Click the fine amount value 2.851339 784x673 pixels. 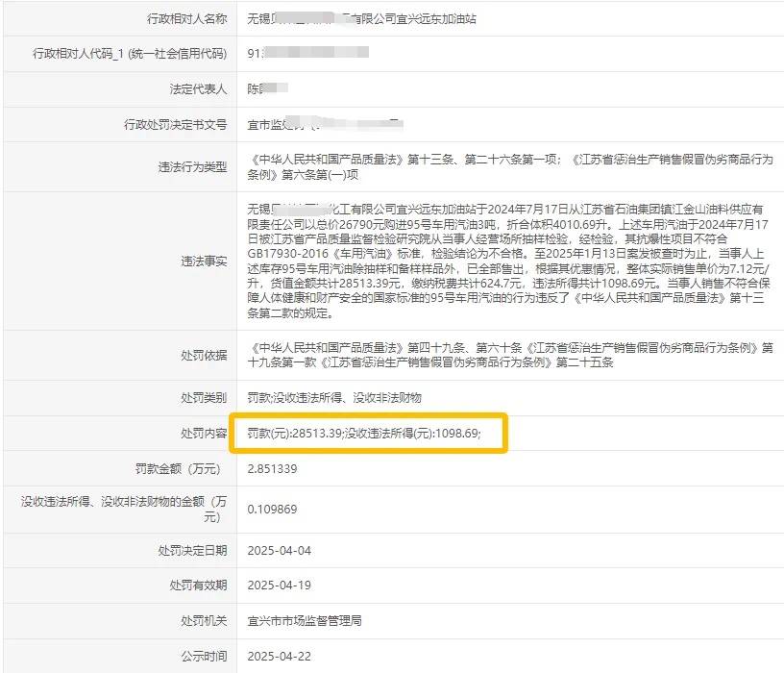point(272,468)
